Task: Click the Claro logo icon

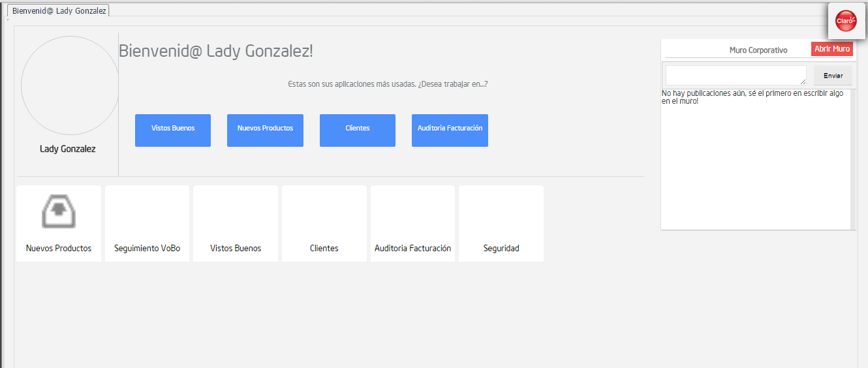Action: 846,21
